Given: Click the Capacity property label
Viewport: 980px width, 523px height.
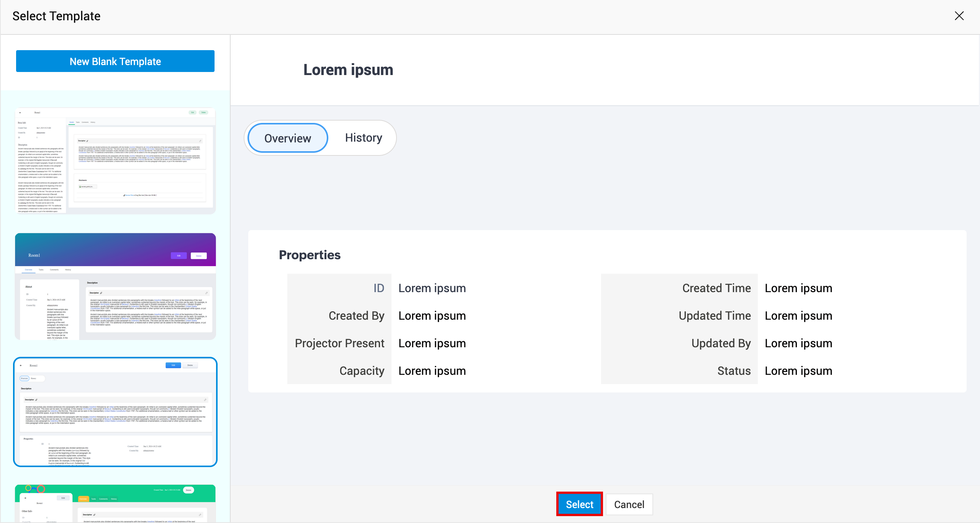Looking at the screenshot, I should coord(362,371).
